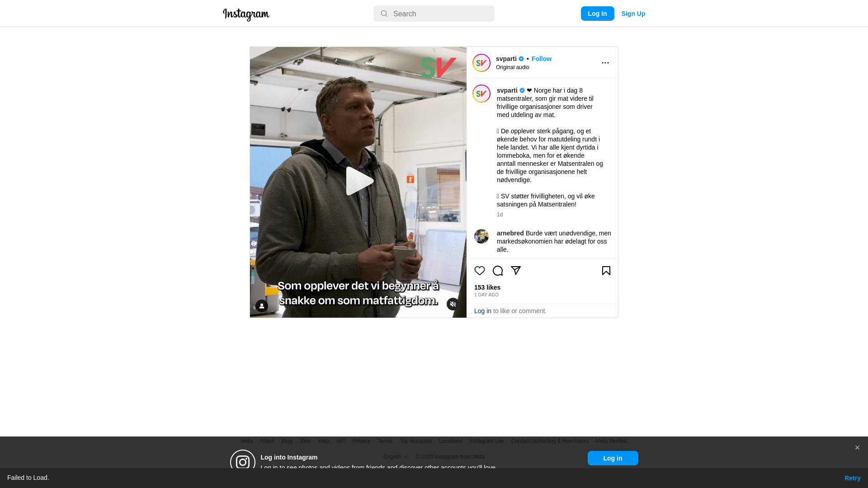
Task: Expand the English language dropdown
Action: coord(396,457)
